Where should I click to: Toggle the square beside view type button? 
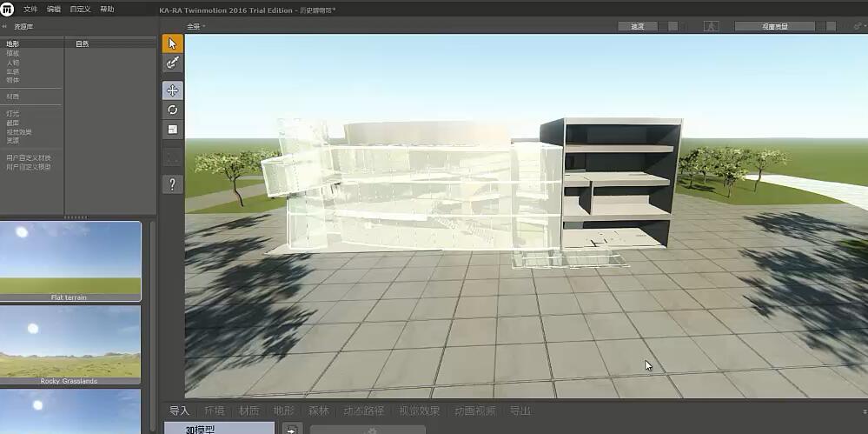[831, 26]
